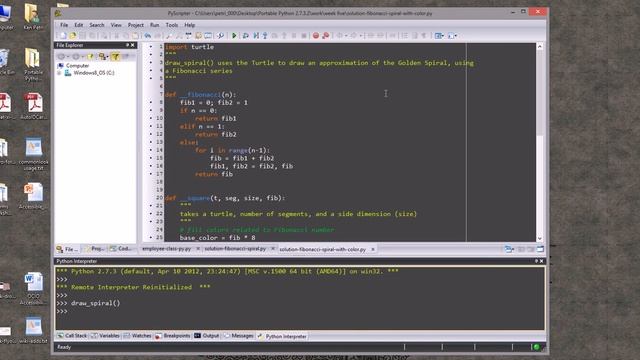This screenshot has width=640, height=360.
Task: Close the solution-fibonacci-spiral-with-color.py tab
Action: click(x=373, y=249)
